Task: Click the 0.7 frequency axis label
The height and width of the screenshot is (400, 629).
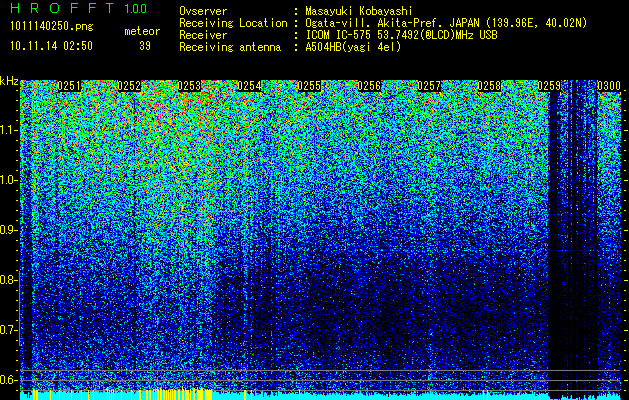Action: pyautogui.click(x=9, y=330)
